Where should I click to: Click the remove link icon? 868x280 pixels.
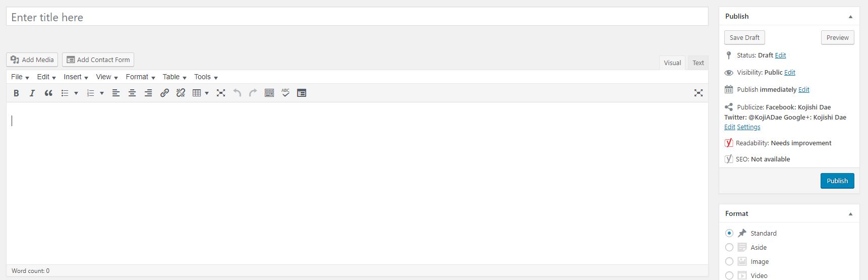pos(181,93)
